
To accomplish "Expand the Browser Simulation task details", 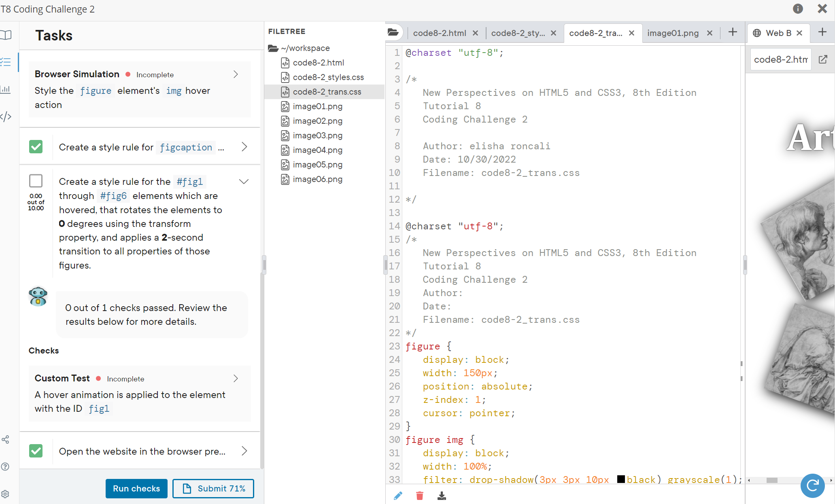I will point(236,74).
